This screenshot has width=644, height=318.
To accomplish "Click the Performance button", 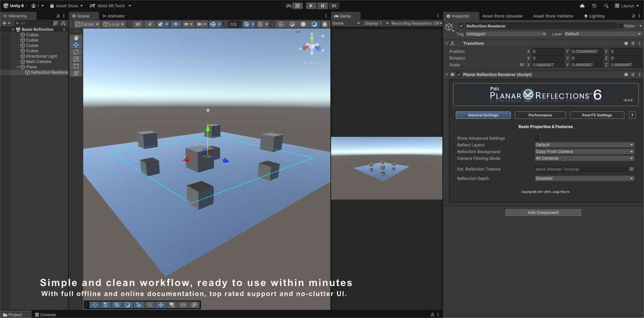I will pyautogui.click(x=540, y=115).
